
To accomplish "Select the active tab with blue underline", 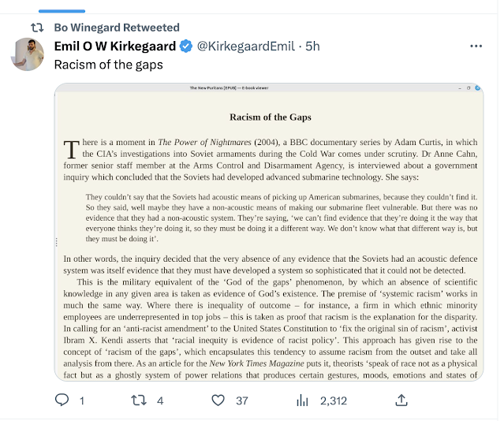I will tap(62, 11).
